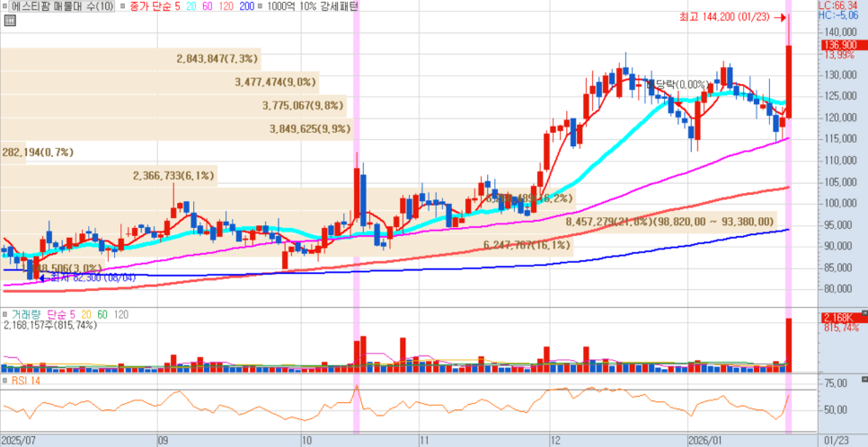Click the 12 month label on date axis

pyautogui.click(x=556, y=442)
